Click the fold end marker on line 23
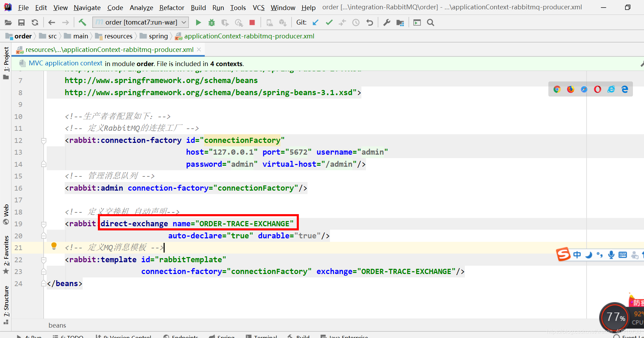 [44, 272]
